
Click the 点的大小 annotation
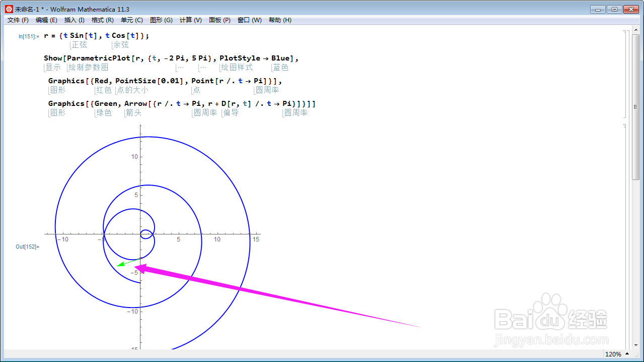point(132,90)
